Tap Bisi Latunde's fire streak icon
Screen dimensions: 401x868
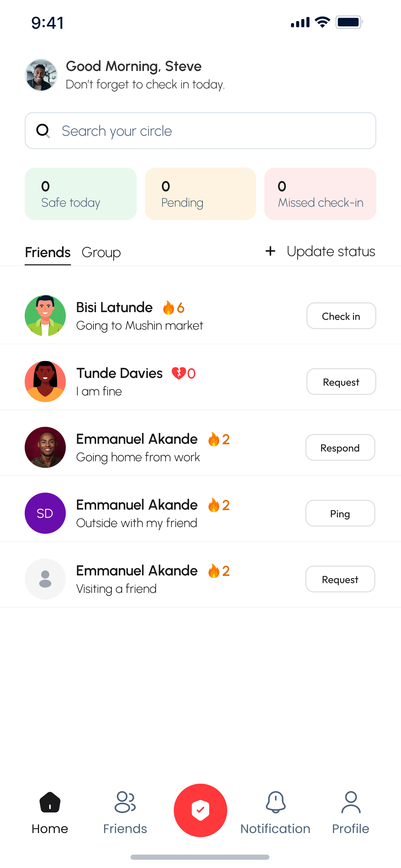pyautogui.click(x=168, y=308)
